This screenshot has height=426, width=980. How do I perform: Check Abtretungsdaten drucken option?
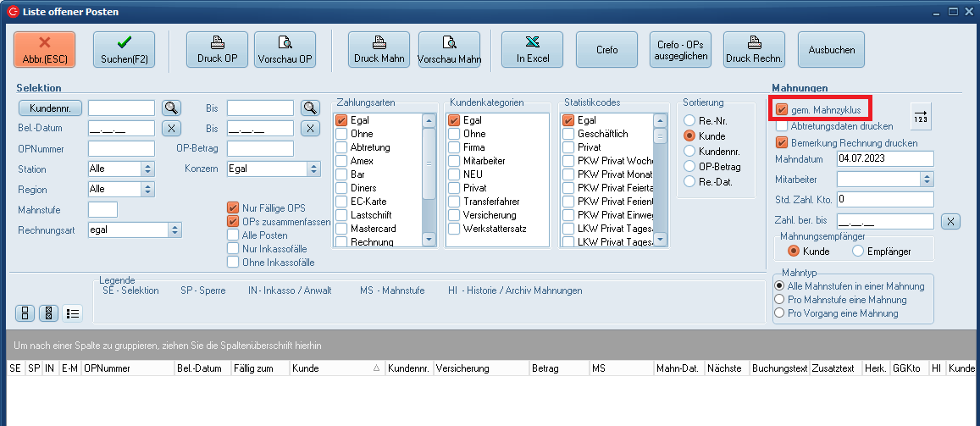[x=782, y=126]
